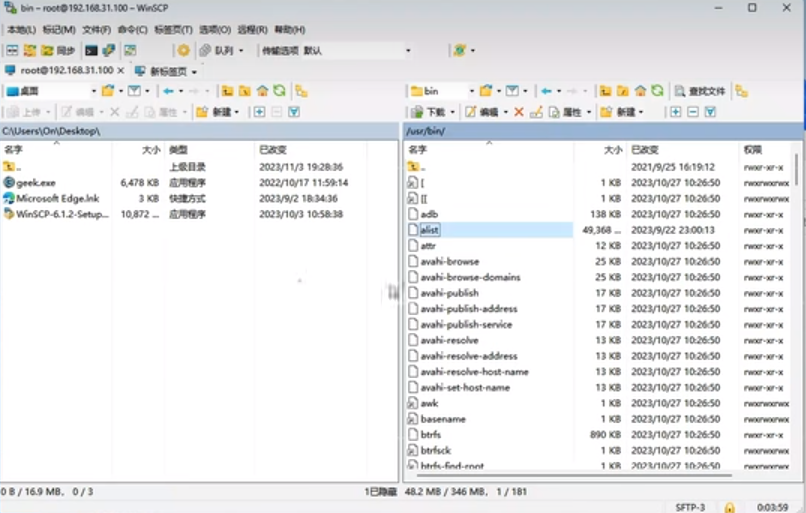
Task: Close the root@192.168.31.100 session tab
Action: pyautogui.click(x=121, y=70)
